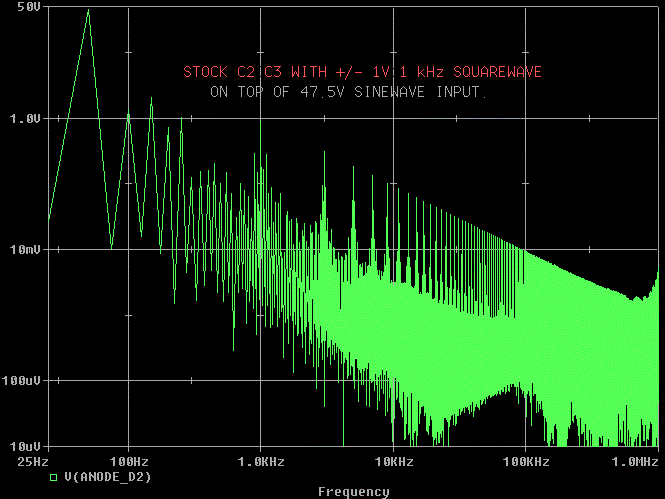The image size is (665, 499).
Task: Pick the 100KHz x-axis label
Action: (525, 462)
